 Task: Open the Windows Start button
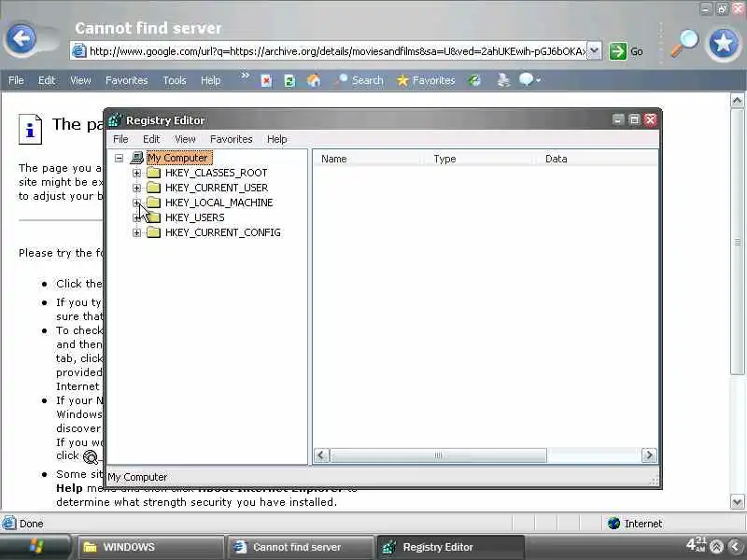pos(35,547)
